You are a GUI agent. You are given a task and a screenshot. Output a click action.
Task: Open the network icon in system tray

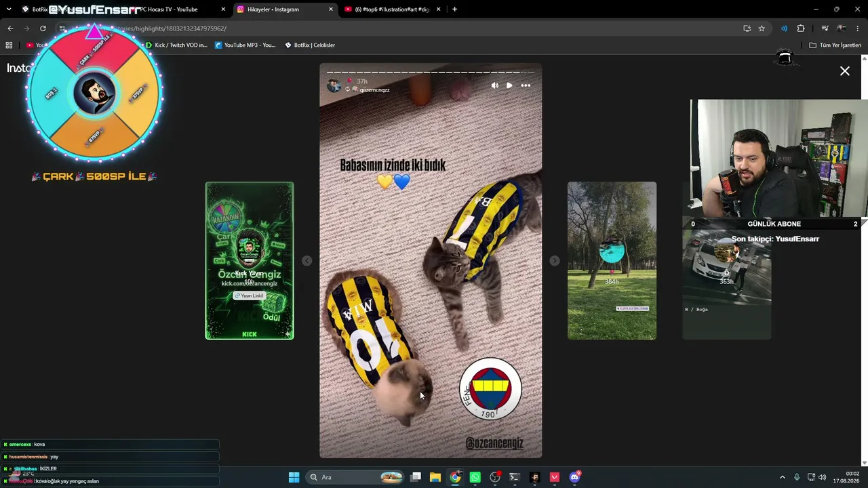(x=811, y=477)
